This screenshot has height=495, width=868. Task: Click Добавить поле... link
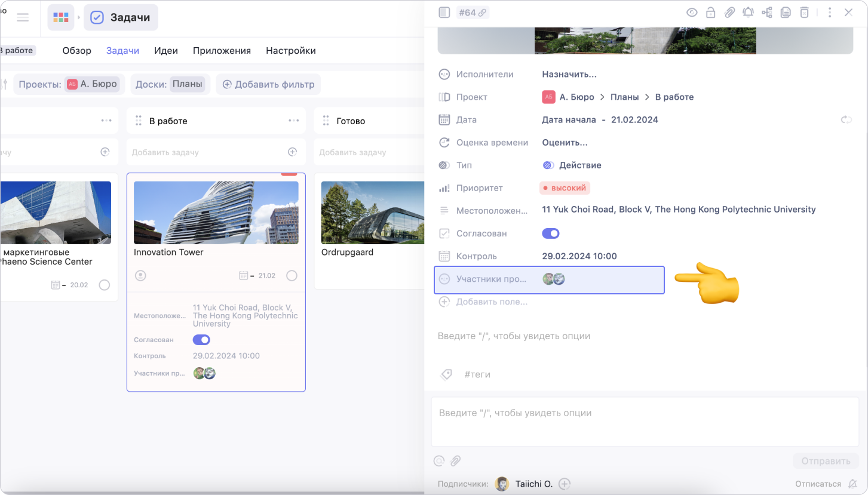492,302
